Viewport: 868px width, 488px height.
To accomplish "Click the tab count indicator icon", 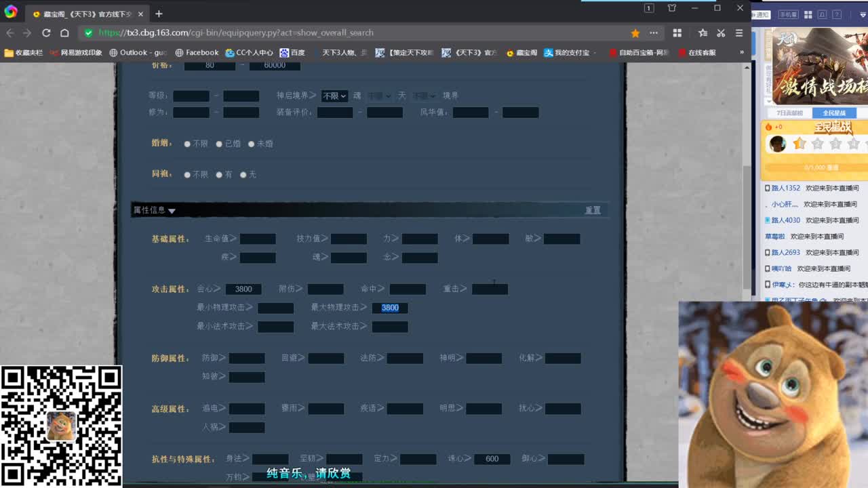I will [649, 8].
